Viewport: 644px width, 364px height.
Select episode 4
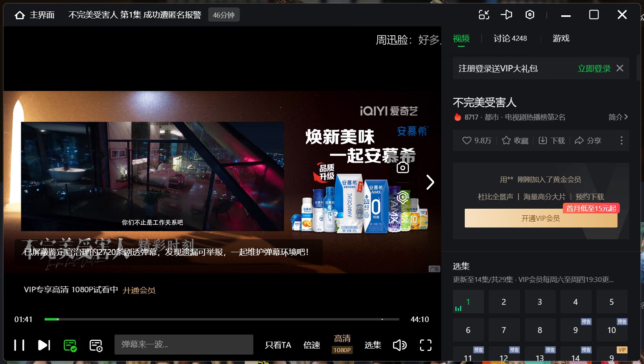(576, 302)
